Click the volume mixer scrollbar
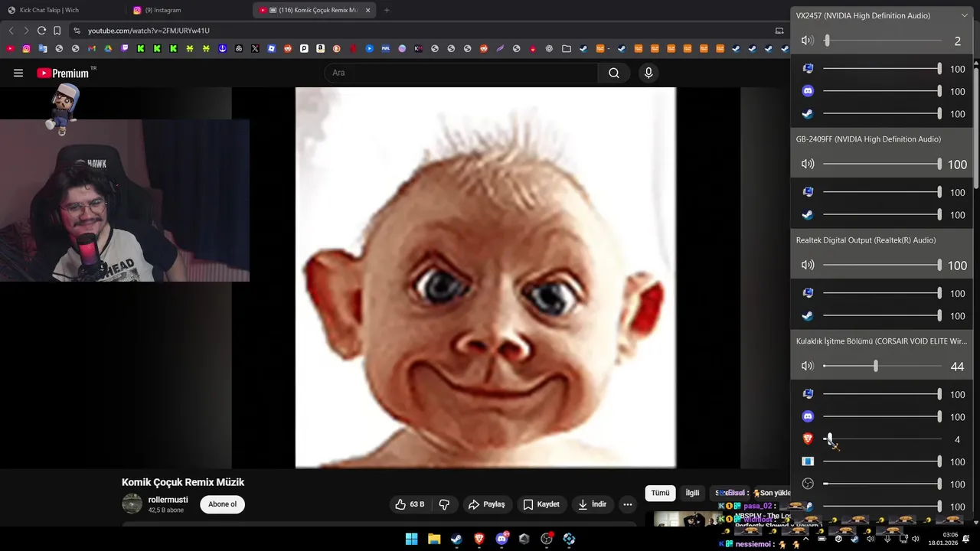Screen dimensions: 980x551 975,126
